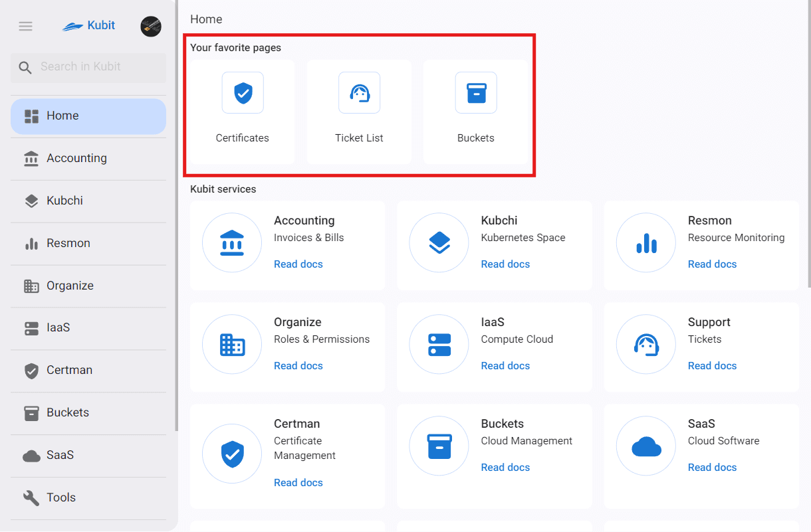811x532 pixels.
Task: Open Buckets favorite archive icon
Action: pos(476,92)
